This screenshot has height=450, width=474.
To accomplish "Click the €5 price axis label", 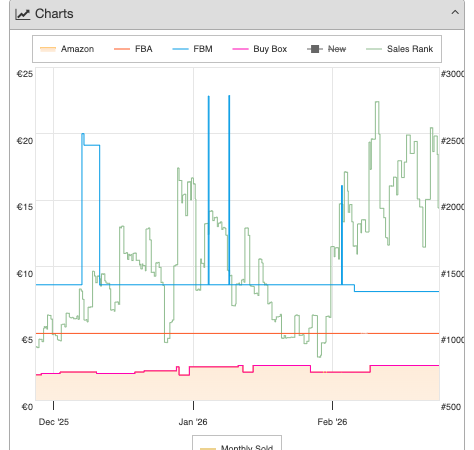I will (27, 340).
